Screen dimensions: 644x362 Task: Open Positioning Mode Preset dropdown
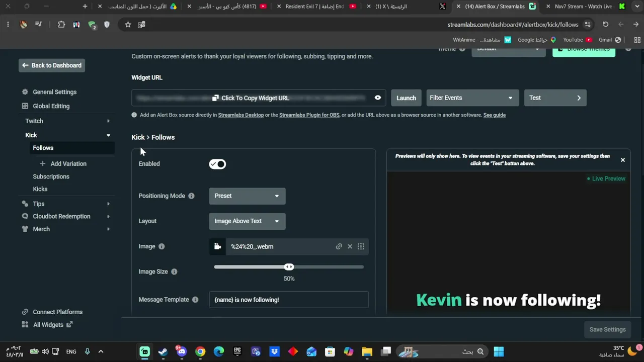click(247, 196)
